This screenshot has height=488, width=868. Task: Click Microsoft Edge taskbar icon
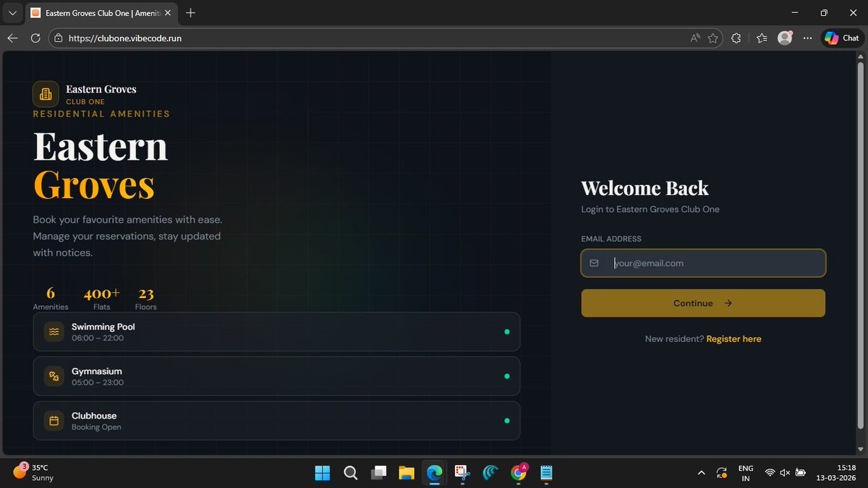click(434, 473)
